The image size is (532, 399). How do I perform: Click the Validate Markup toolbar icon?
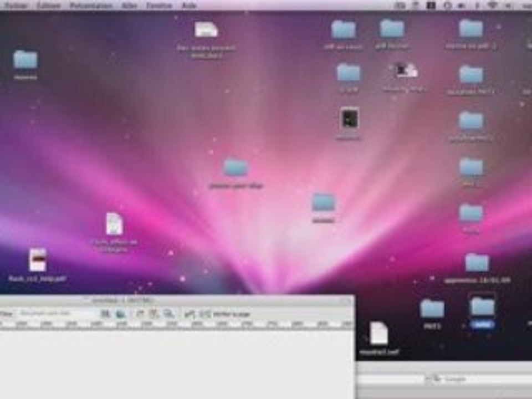(x=190, y=314)
